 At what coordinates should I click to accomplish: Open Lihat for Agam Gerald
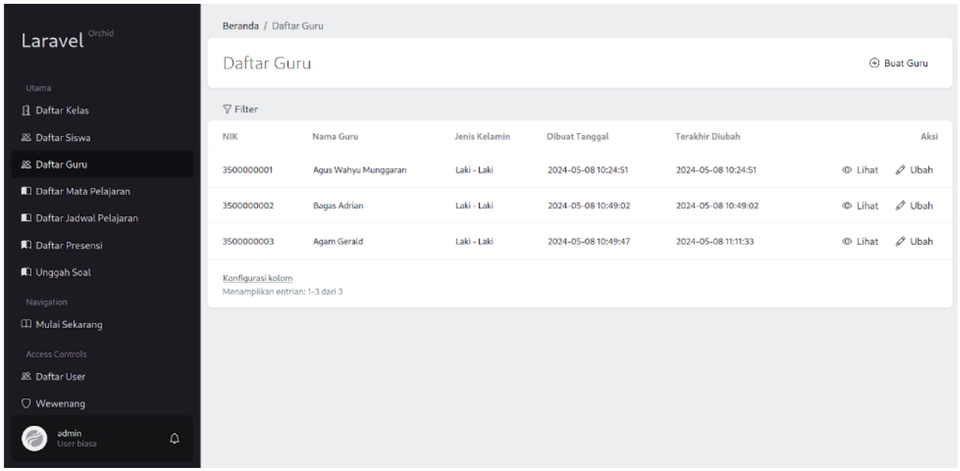860,241
